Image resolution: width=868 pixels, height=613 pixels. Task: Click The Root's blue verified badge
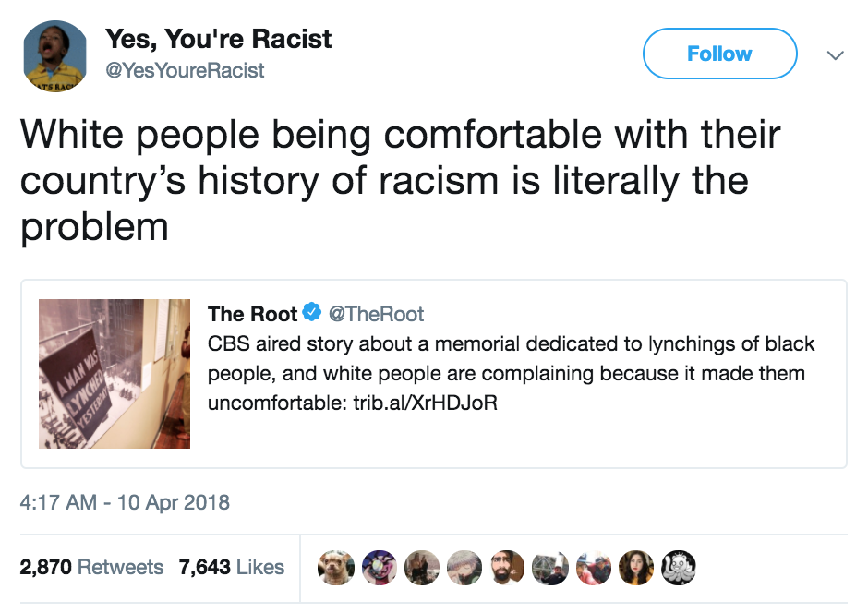coord(312,314)
